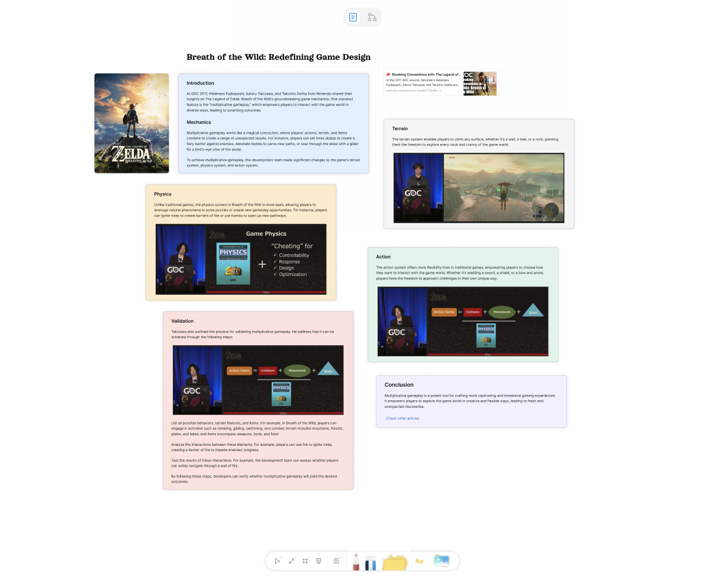This screenshot has width=728, height=579.
Task: Click paragraph starting 'By following these steps'
Action: point(254,479)
